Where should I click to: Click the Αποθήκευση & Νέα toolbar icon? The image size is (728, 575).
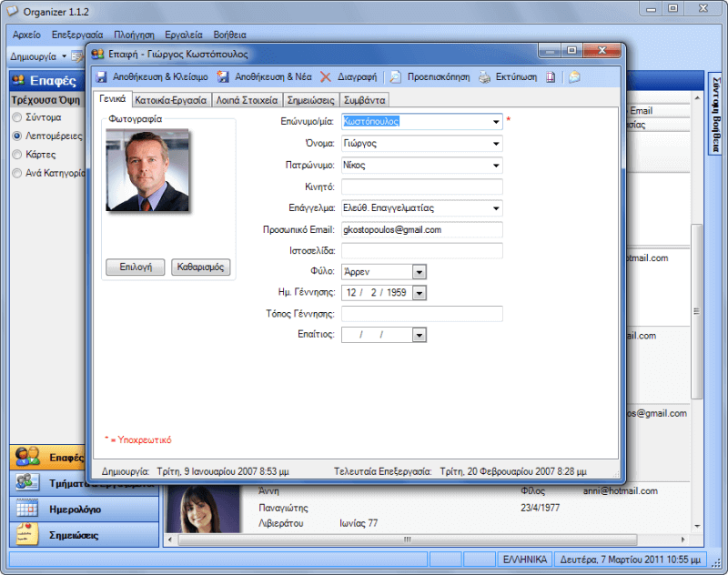224,77
